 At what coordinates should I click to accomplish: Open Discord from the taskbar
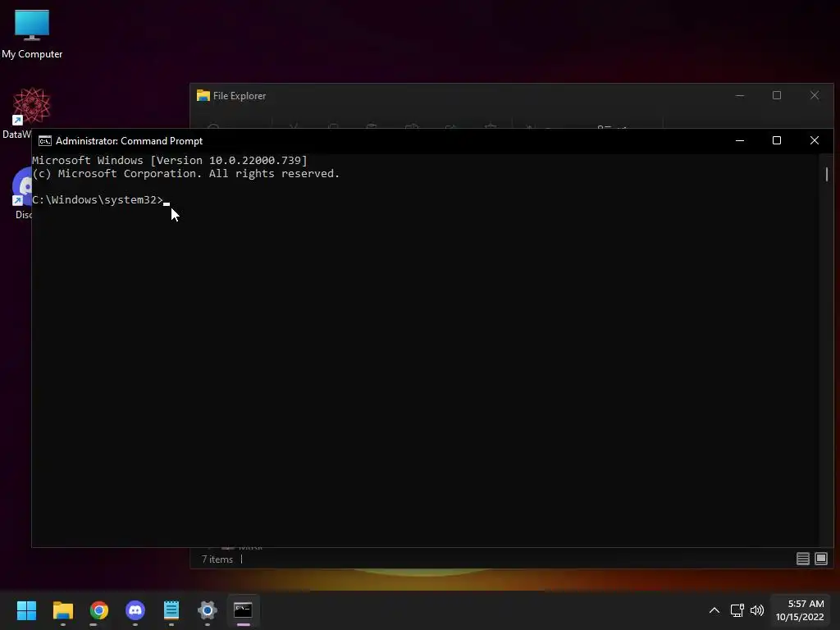tap(135, 610)
